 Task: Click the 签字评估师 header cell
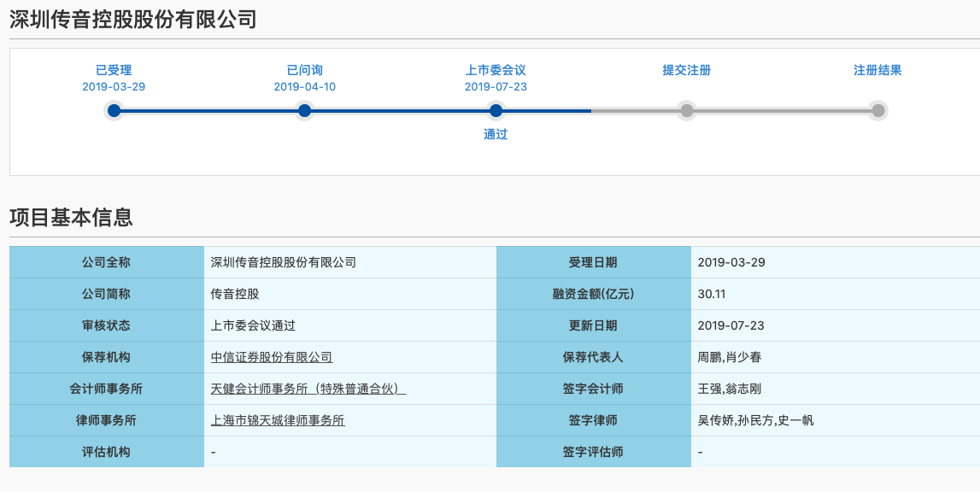[x=594, y=452]
